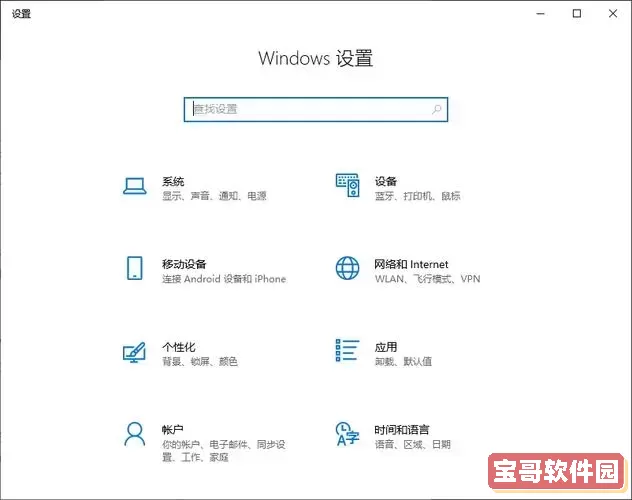Focus the 查找设置 search field
The image size is (632, 500).
click(316, 109)
